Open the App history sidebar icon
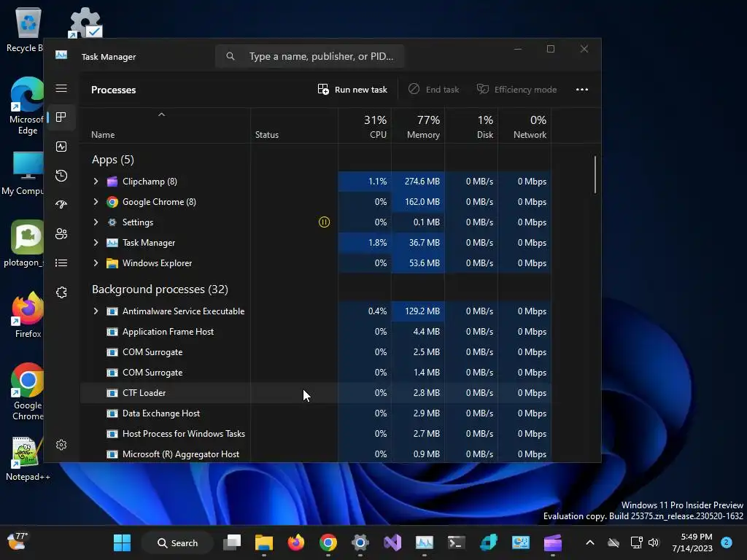This screenshot has width=747, height=560. coord(61,176)
